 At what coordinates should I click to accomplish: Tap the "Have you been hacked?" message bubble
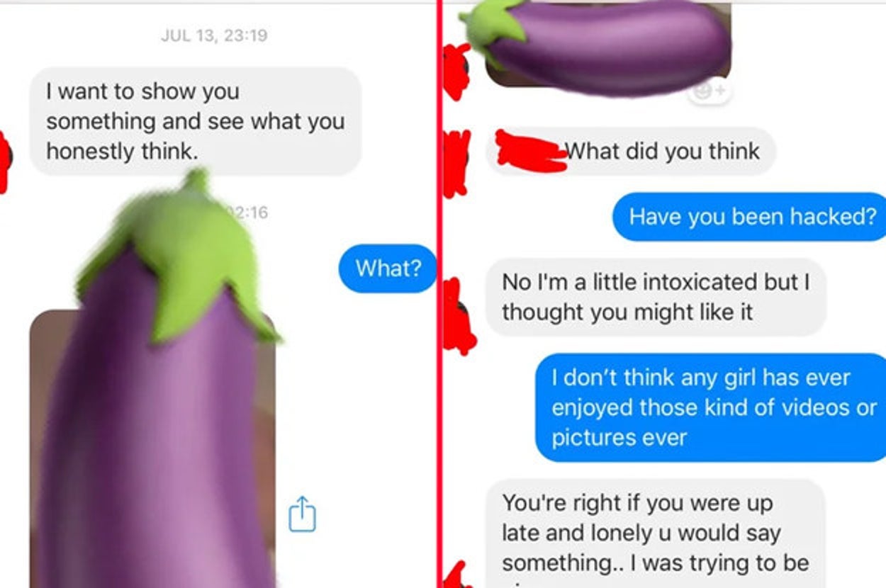[750, 217]
